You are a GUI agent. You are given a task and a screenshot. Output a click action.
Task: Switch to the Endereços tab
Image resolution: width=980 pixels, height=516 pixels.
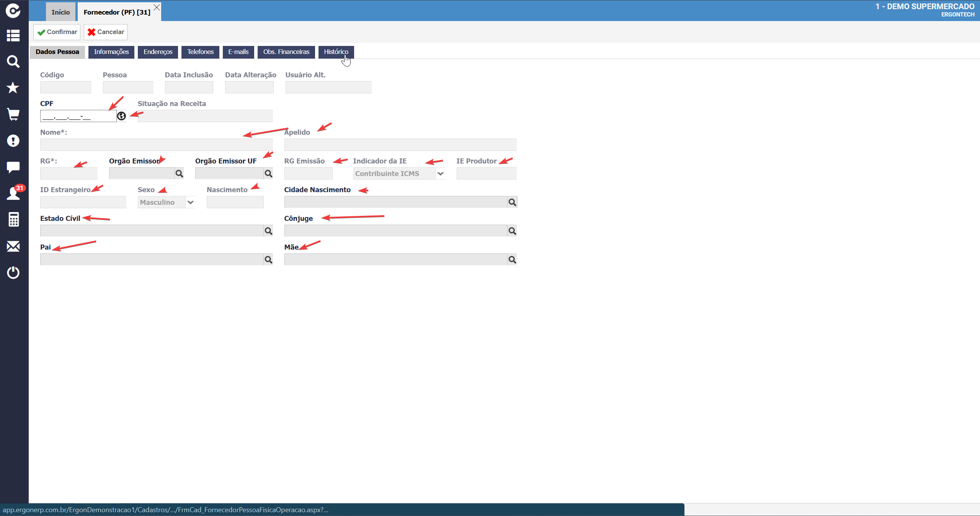pos(158,52)
